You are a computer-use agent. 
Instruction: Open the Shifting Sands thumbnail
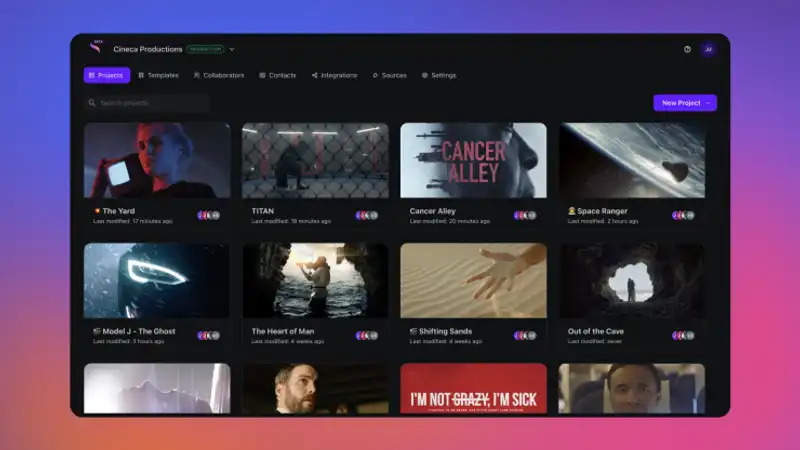click(473, 281)
